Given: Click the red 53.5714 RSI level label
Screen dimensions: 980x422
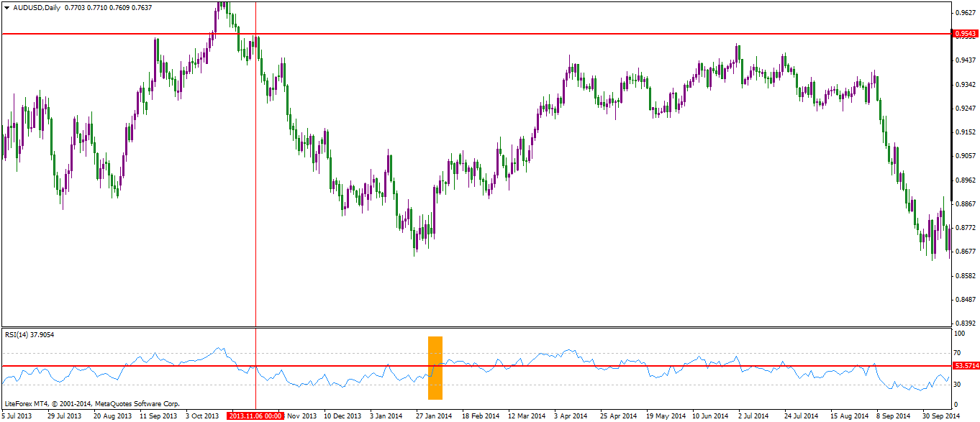Looking at the screenshot, I should click(x=965, y=366).
